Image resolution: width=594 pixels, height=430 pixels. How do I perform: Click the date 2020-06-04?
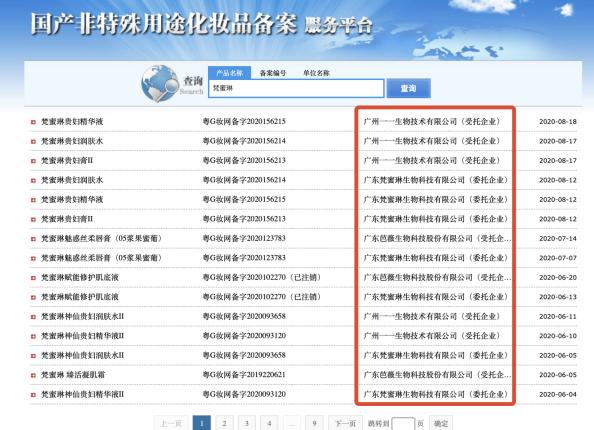tap(558, 394)
